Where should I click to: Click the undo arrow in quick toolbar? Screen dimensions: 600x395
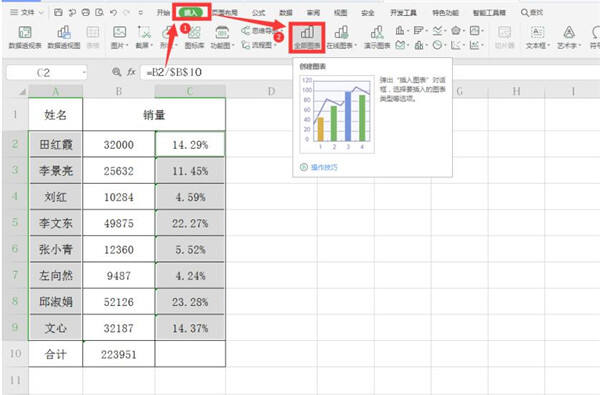pos(113,13)
